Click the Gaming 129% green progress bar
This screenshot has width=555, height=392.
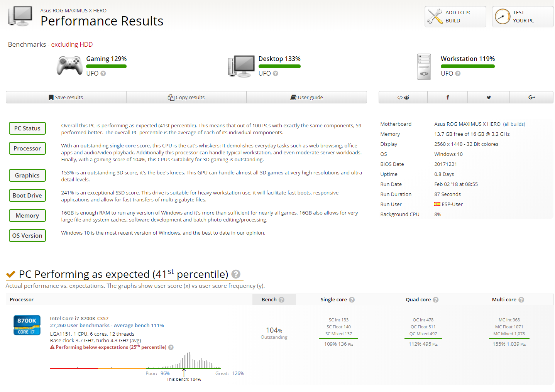click(x=107, y=66)
